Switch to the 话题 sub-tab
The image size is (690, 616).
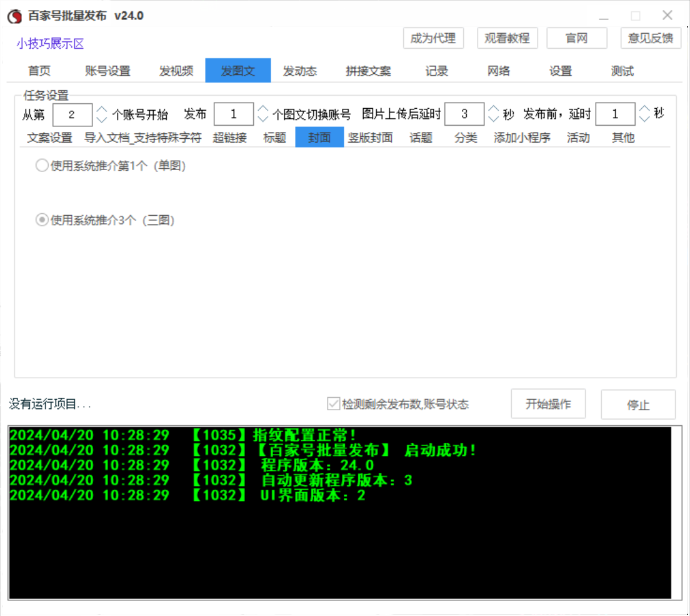click(421, 138)
